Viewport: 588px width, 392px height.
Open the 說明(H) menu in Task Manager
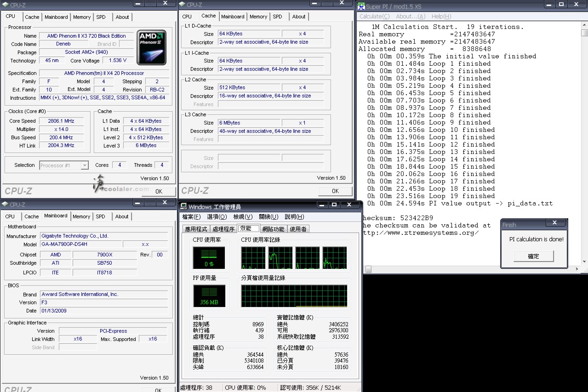(x=294, y=217)
